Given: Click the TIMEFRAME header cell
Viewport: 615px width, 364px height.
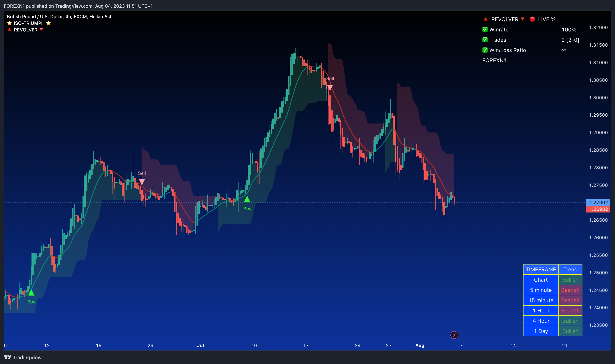Looking at the screenshot, I should pyautogui.click(x=541, y=269).
